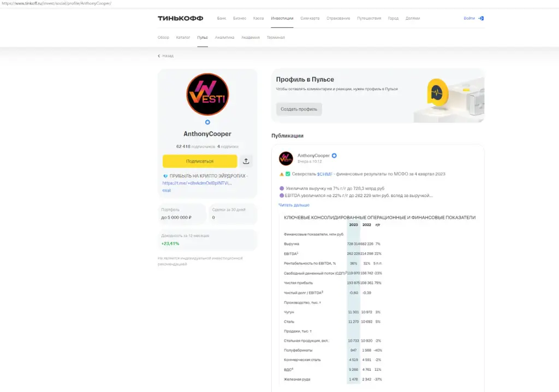559x392 pixels.
Task: Expand post with Читать дальше
Action: tap(294, 205)
